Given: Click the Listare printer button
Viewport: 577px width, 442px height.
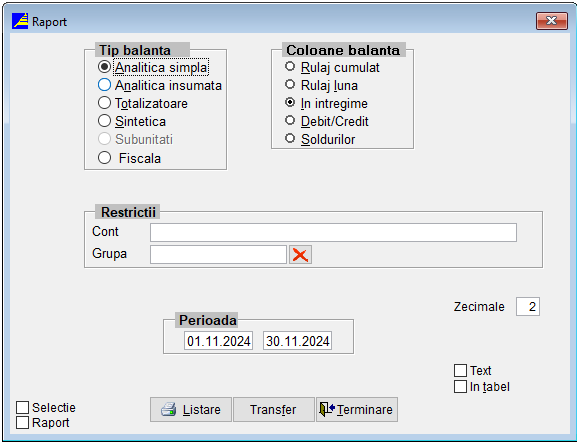Looking at the screenshot, I should [191, 409].
